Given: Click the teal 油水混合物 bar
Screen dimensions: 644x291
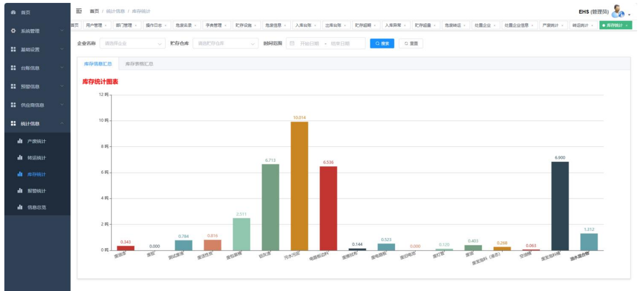Looking at the screenshot, I should [589, 242].
